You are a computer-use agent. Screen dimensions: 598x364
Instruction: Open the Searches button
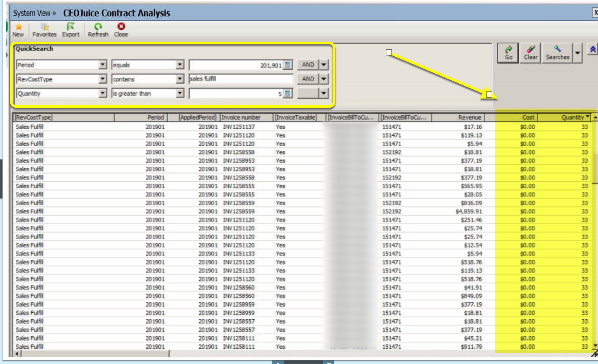click(558, 53)
